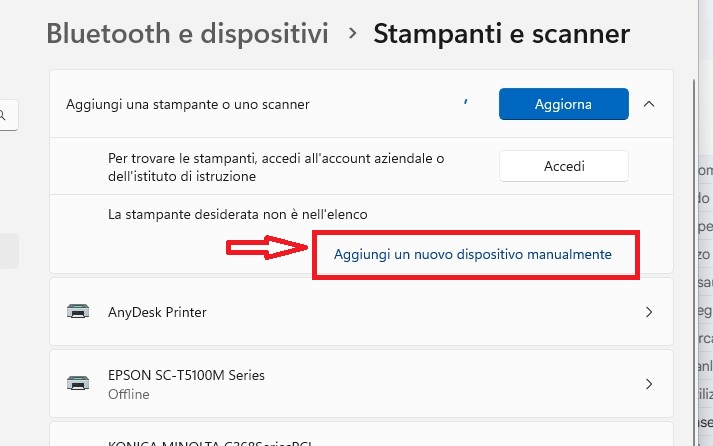This screenshot has width=713, height=446.
Task: Click the AnyDesk Printer device icon
Action: (x=77, y=312)
